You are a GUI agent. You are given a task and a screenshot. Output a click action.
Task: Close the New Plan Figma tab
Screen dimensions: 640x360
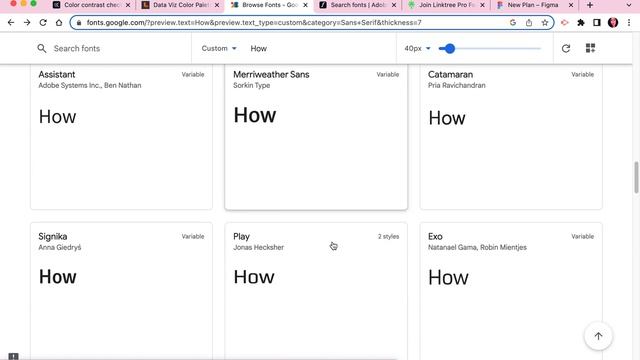click(x=571, y=5)
